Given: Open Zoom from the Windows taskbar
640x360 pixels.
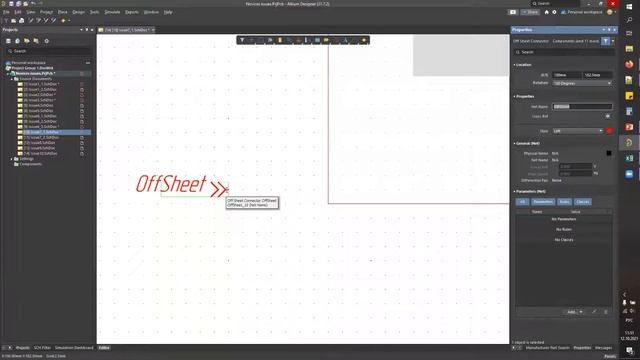Looking at the screenshot, I should pyautogui.click(x=629, y=174).
